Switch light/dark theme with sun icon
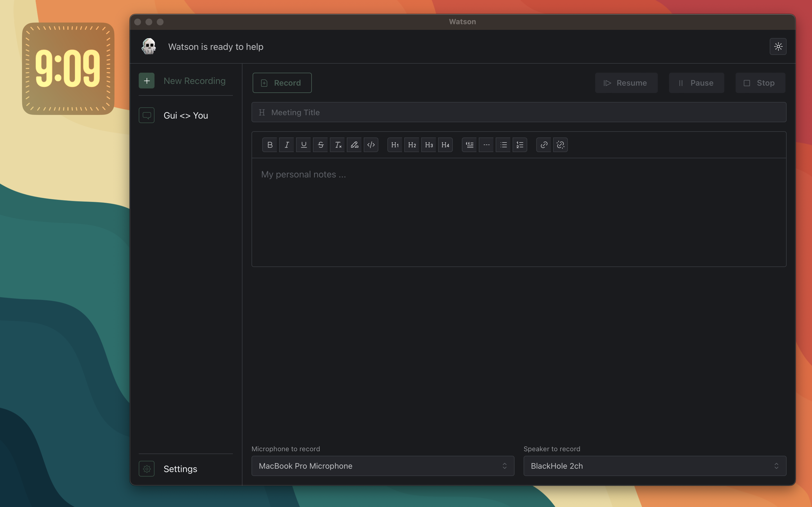This screenshot has height=507, width=812. [x=778, y=46]
